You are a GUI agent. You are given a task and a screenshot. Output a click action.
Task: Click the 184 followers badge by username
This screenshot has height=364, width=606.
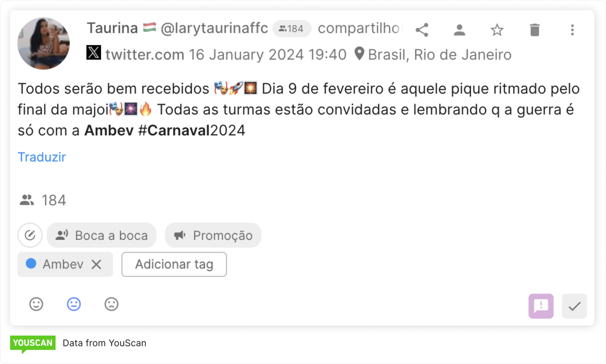click(x=292, y=29)
